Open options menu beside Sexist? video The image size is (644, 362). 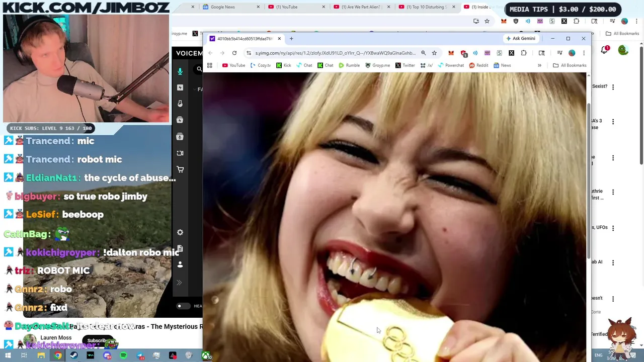pos(613,86)
